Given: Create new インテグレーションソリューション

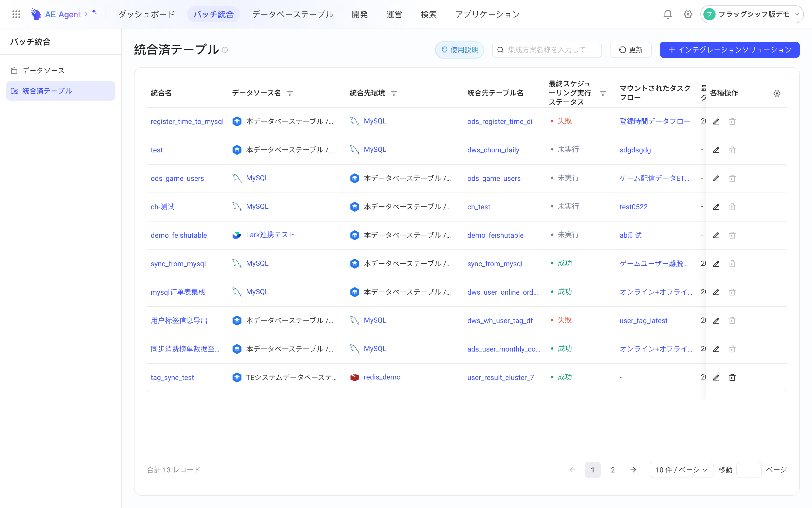Looking at the screenshot, I should pos(730,50).
